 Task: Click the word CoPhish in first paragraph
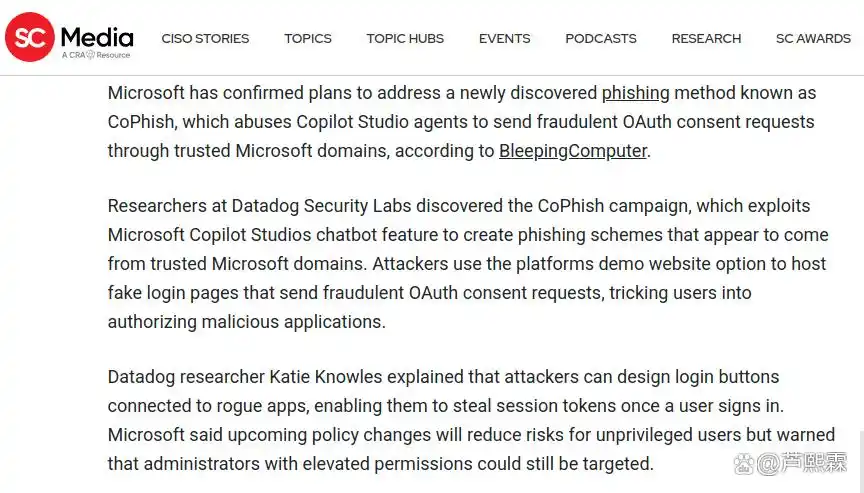[x=142, y=122]
